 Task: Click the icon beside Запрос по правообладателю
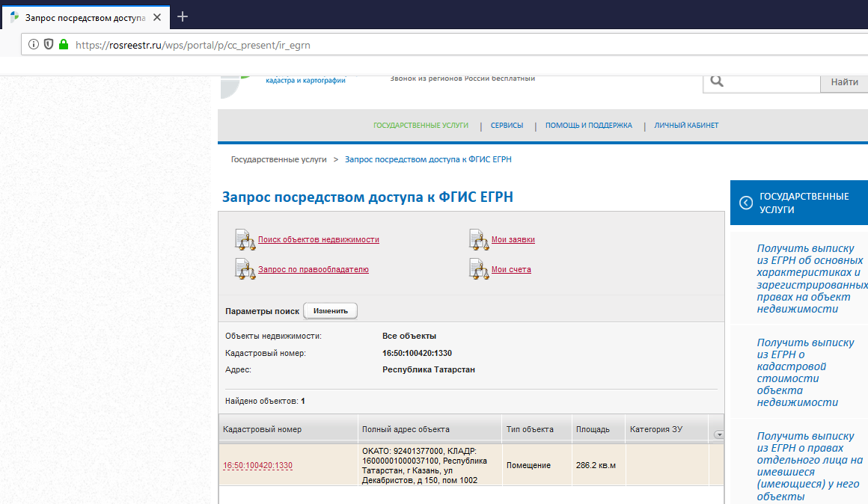point(245,269)
